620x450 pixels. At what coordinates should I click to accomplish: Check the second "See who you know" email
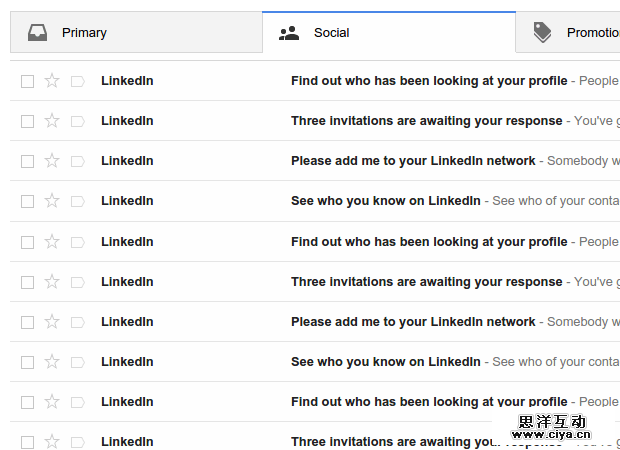click(27, 362)
